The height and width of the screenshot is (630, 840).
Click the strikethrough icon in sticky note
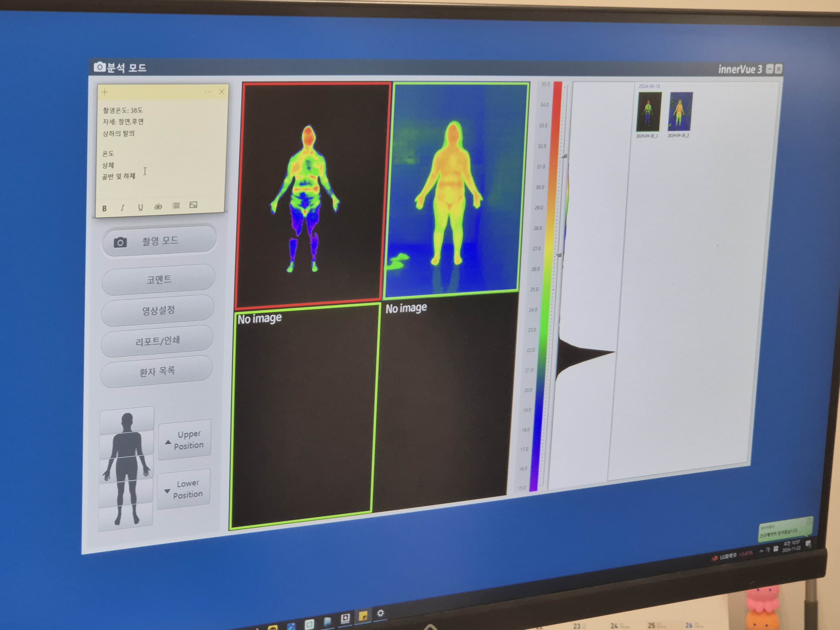point(158,206)
